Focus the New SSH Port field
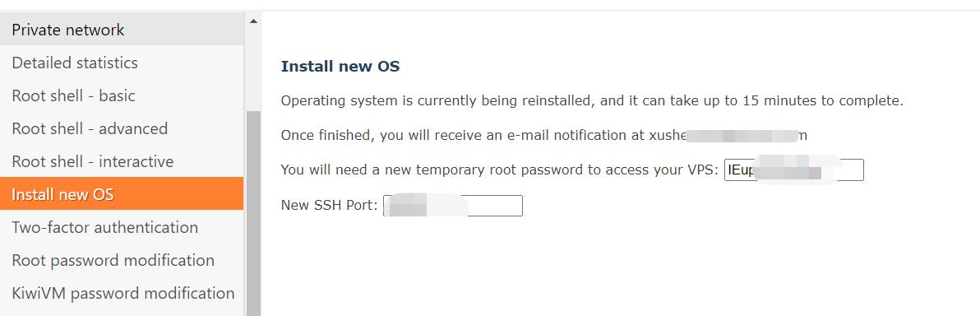The height and width of the screenshot is (316, 980). click(452, 206)
